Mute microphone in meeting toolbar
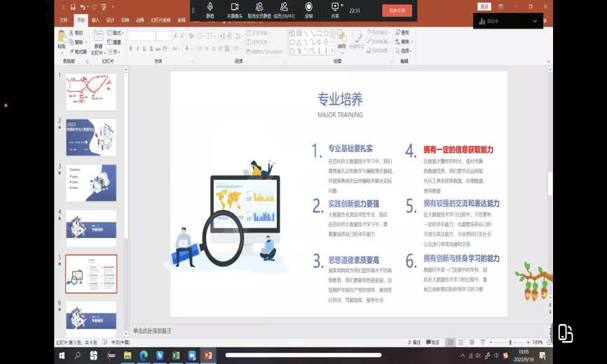The image size is (607, 364). pos(210,9)
